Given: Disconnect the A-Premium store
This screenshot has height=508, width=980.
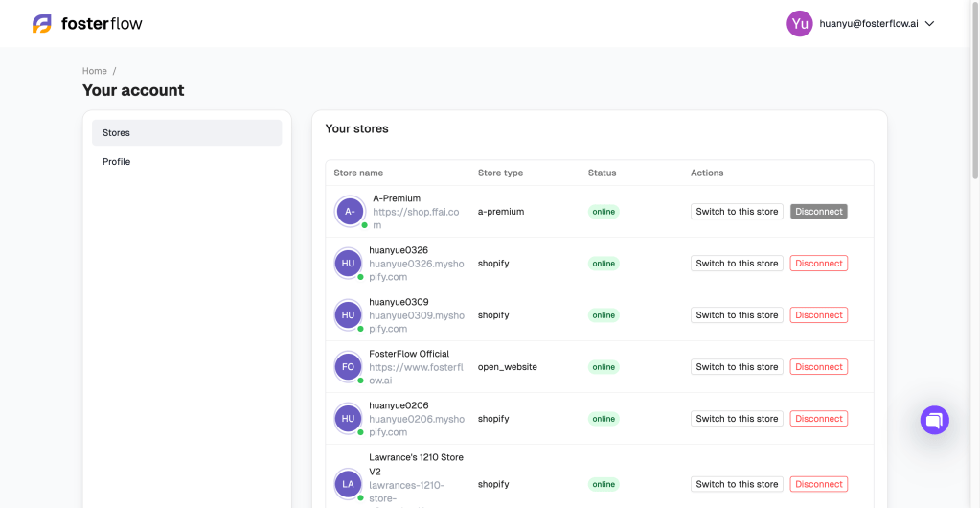Looking at the screenshot, I should click(819, 212).
